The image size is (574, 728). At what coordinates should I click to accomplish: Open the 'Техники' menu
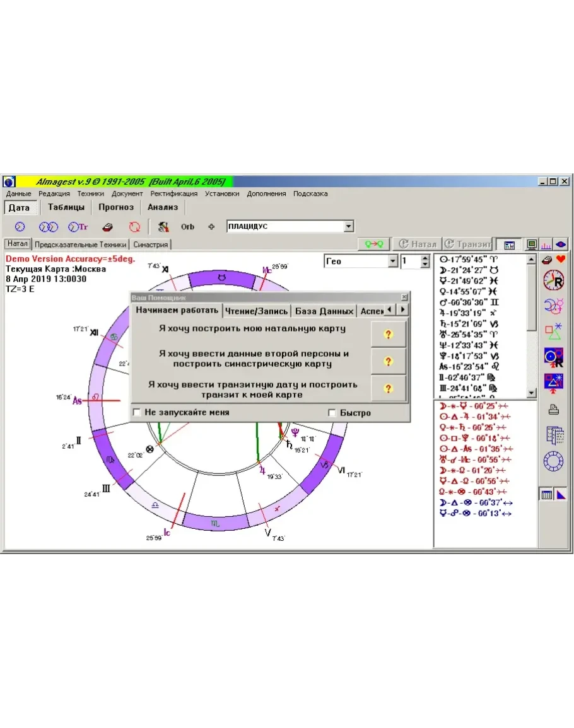click(90, 194)
